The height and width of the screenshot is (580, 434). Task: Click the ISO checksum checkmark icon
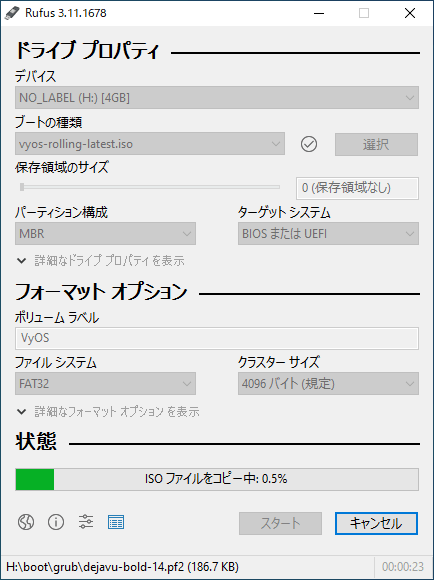tap(309, 144)
